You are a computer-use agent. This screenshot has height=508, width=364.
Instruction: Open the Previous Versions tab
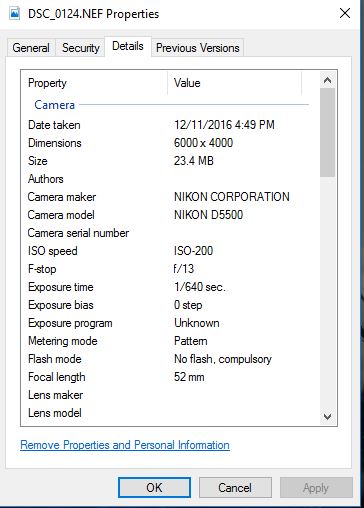tap(198, 48)
